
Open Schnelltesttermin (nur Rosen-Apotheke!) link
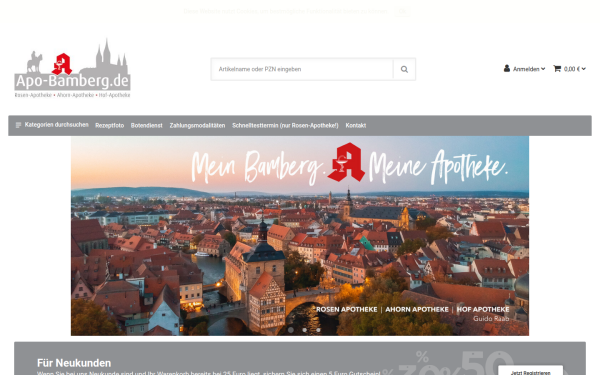click(x=285, y=126)
